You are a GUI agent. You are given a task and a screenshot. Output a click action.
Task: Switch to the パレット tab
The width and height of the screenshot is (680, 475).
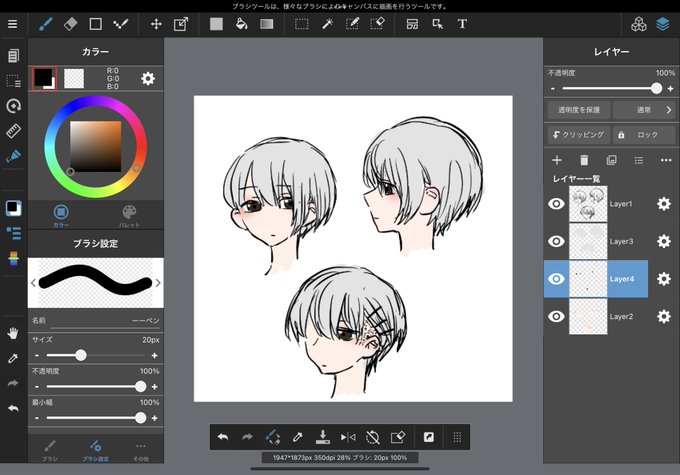tap(129, 216)
